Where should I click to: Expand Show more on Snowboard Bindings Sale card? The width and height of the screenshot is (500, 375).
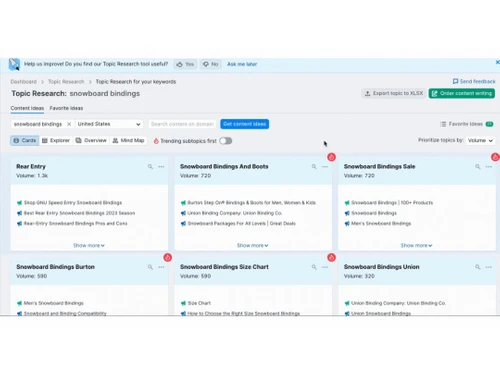[x=416, y=245]
